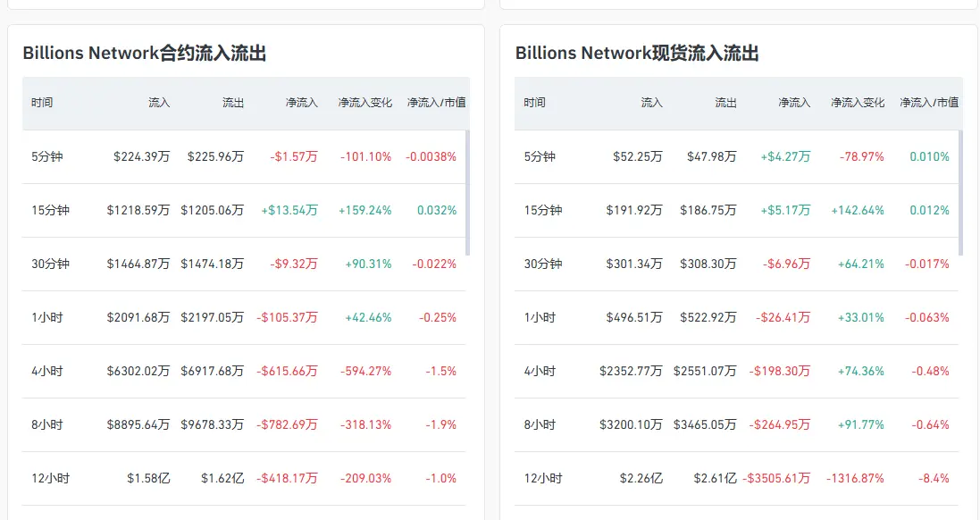Select spot 5分钟 outflow $47.98万
This screenshot has height=520, width=980.
coord(712,157)
